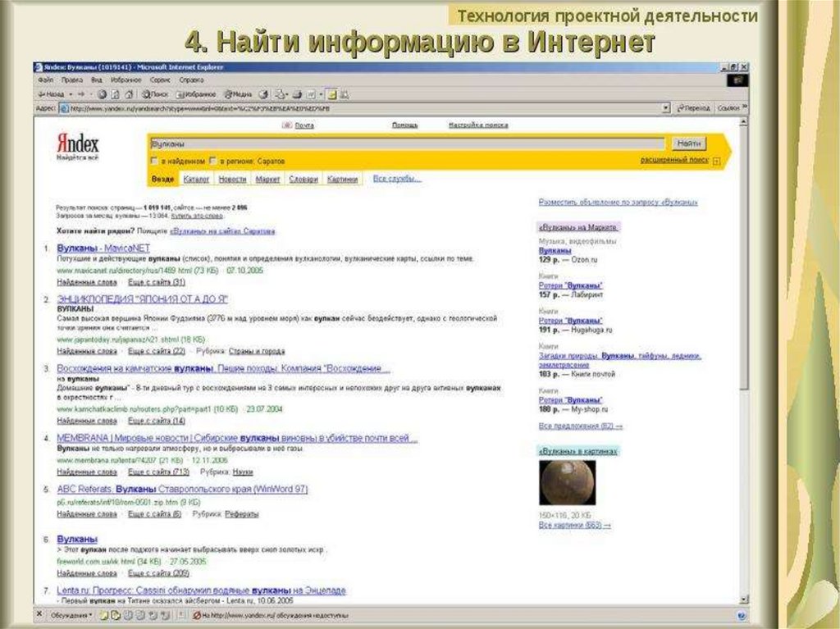Click the Поиск (Search) toolbar button
This screenshot has height=629, width=840.
[x=153, y=94]
